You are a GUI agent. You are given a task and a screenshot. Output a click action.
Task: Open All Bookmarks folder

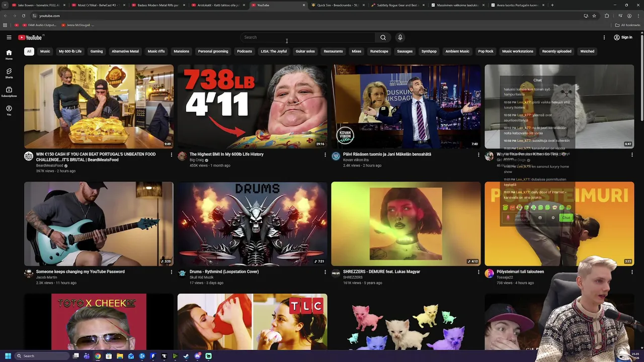pos(627,25)
